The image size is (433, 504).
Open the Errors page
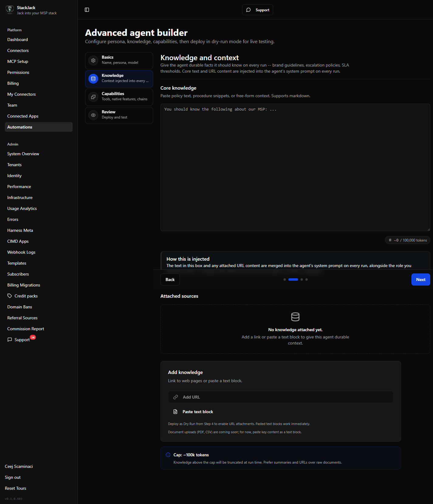[39, 219]
